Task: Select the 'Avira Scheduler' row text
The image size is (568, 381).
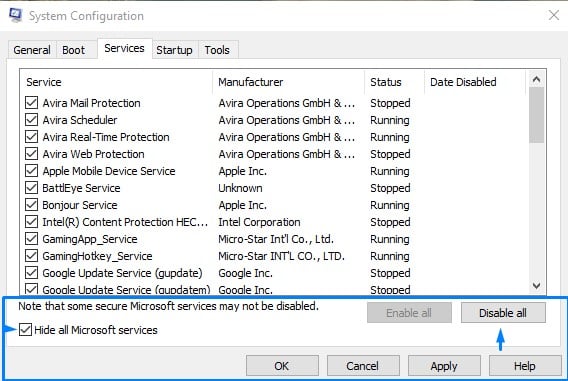Action: click(x=80, y=120)
